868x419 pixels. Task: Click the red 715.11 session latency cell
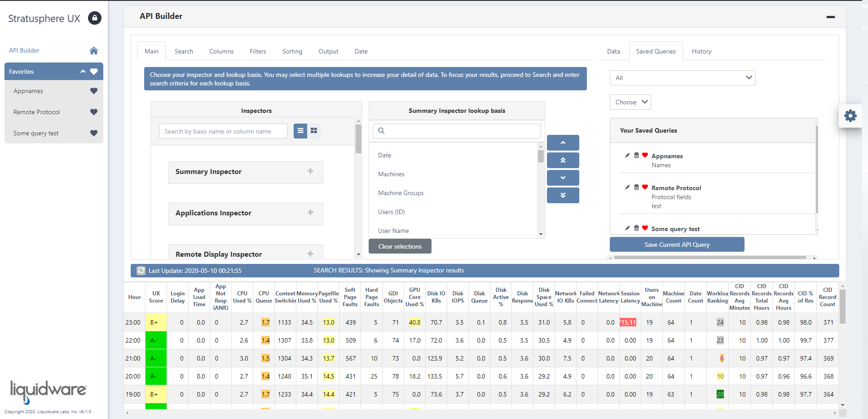click(628, 322)
